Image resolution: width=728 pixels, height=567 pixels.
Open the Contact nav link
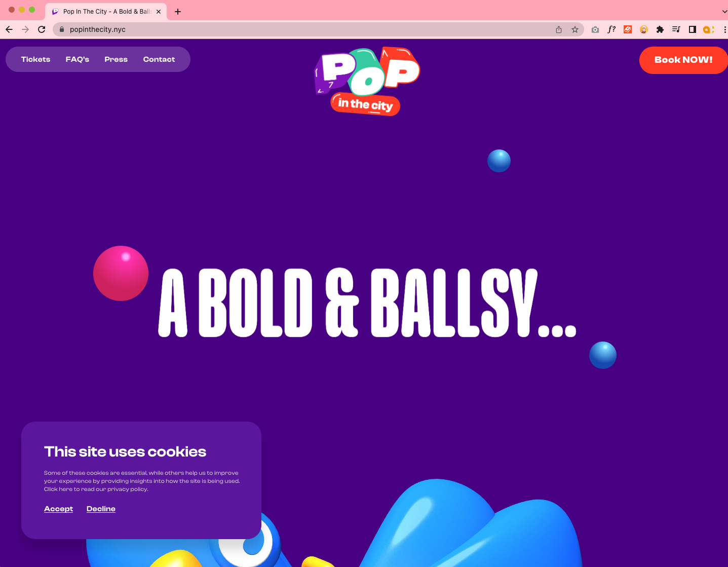click(x=159, y=59)
